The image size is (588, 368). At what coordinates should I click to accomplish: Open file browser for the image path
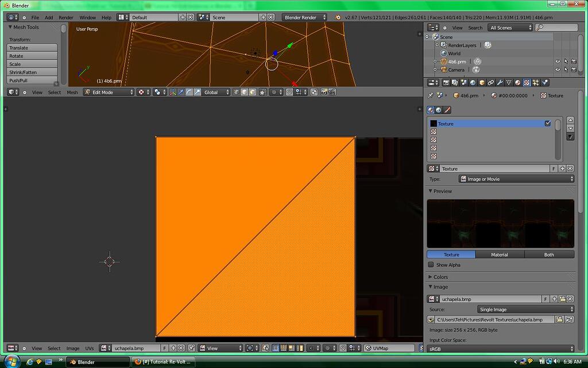click(x=559, y=319)
